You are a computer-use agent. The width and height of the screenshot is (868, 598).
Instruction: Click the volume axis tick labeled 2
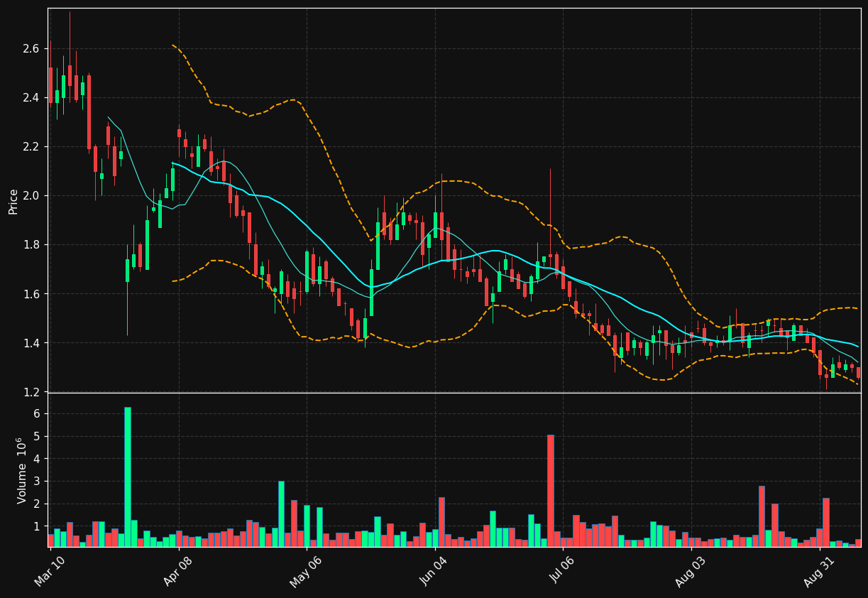(x=36, y=504)
